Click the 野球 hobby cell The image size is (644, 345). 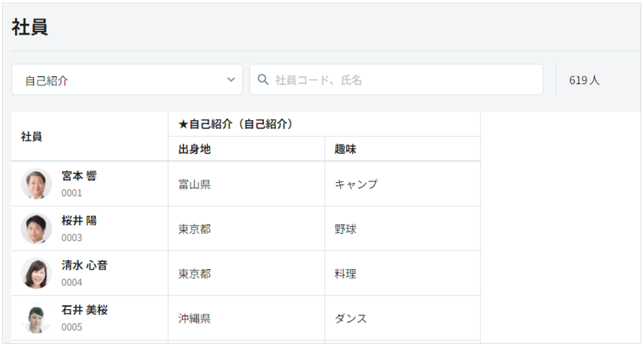point(345,229)
